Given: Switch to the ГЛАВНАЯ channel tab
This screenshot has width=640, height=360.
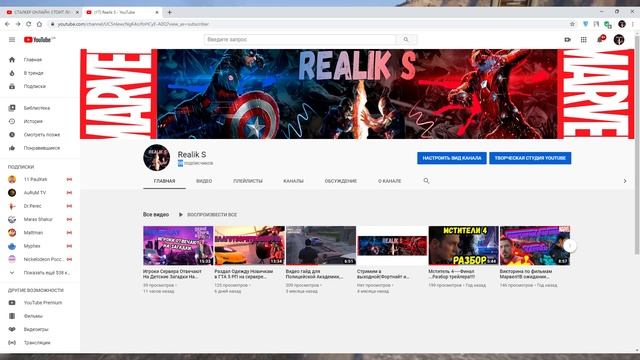Looking at the screenshot, I should pyautogui.click(x=164, y=181).
